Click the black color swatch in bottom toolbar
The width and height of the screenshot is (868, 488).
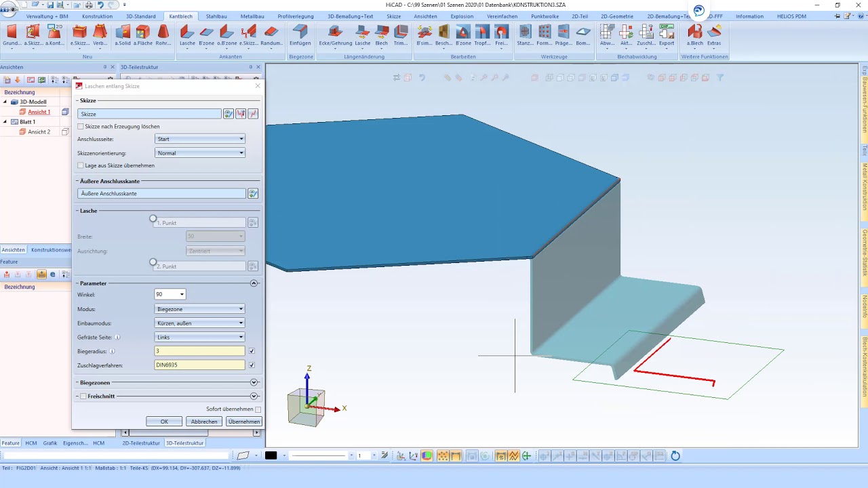tap(271, 455)
